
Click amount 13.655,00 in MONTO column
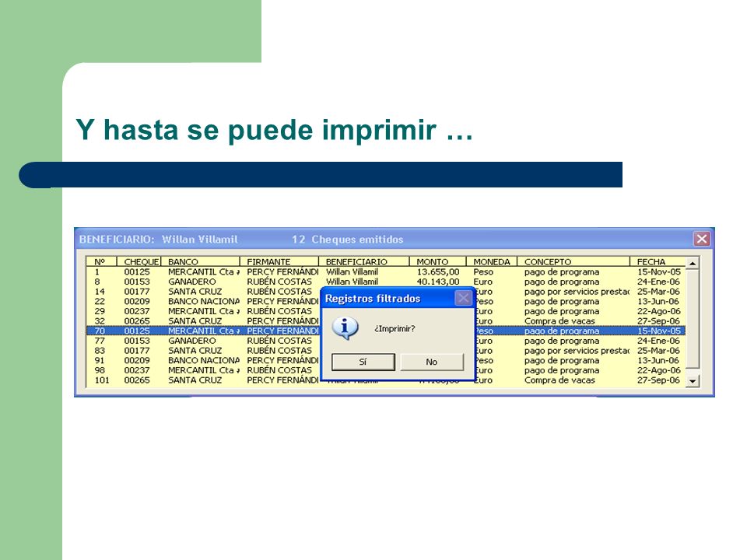[438, 272]
